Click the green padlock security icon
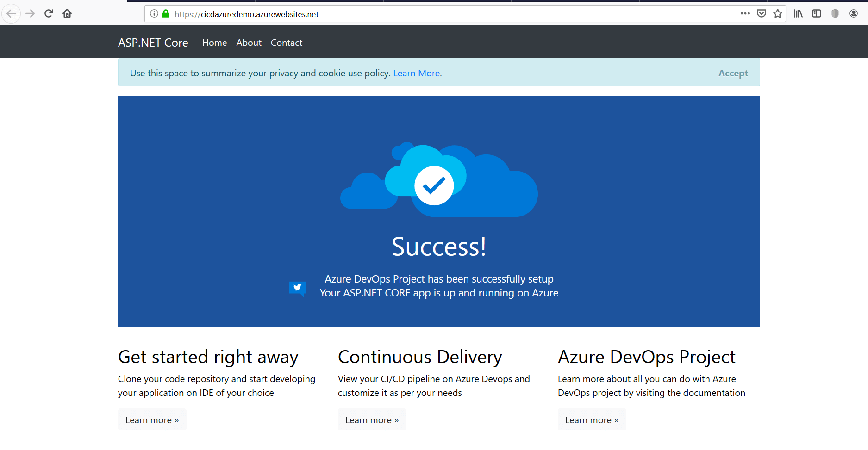This screenshot has width=868, height=450. [166, 14]
